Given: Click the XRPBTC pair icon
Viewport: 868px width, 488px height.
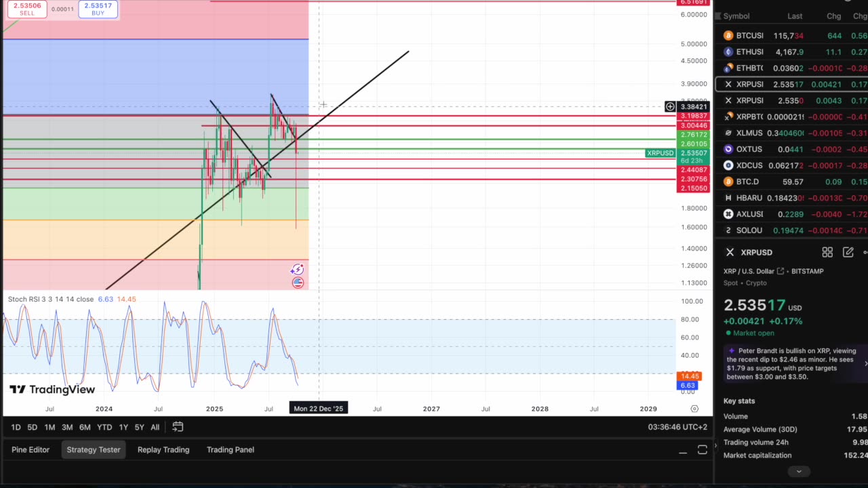Looking at the screenshot, I should click(728, 117).
